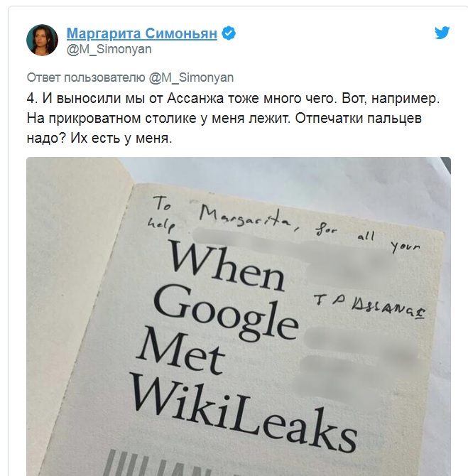468x476 pixels.
Task: Click the tweet phrase 'Отпечатки пальцев'
Action: point(358,119)
